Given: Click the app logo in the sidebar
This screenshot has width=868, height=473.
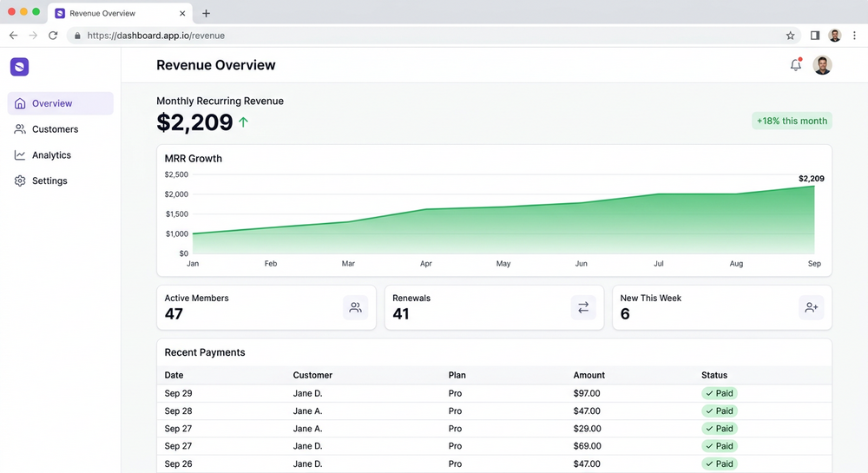Looking at the screenshot, I should click(19, 67).
